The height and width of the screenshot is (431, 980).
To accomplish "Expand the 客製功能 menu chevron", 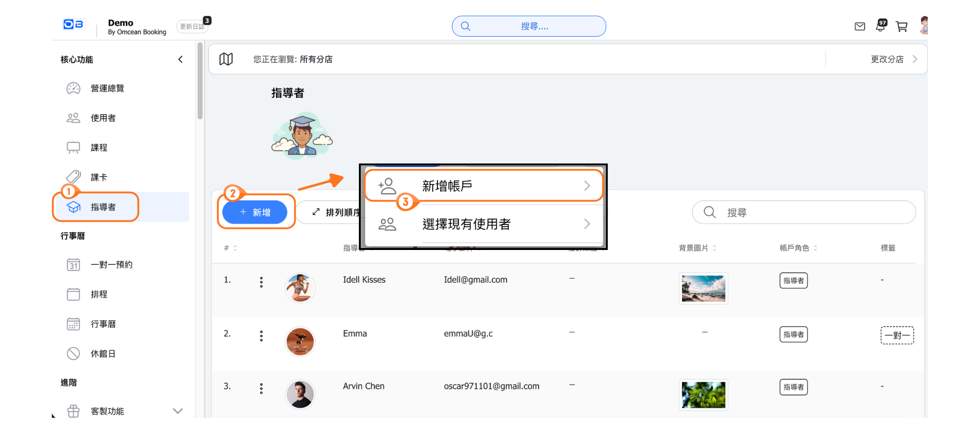I will (x=178, y=411).
